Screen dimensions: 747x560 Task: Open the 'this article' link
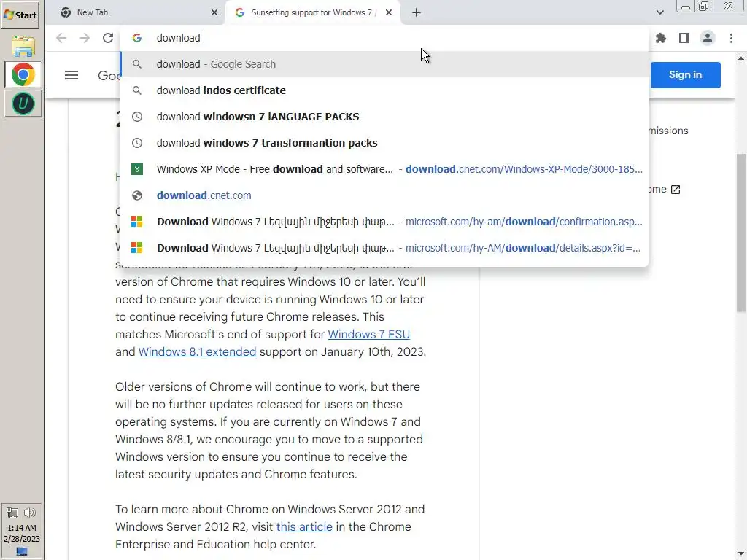click(304, 526)
